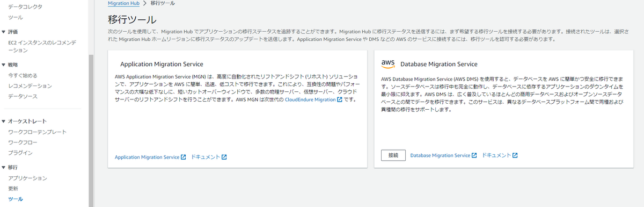Click external-link icon after ドキュメント in DMS card

tap(515, 155)
